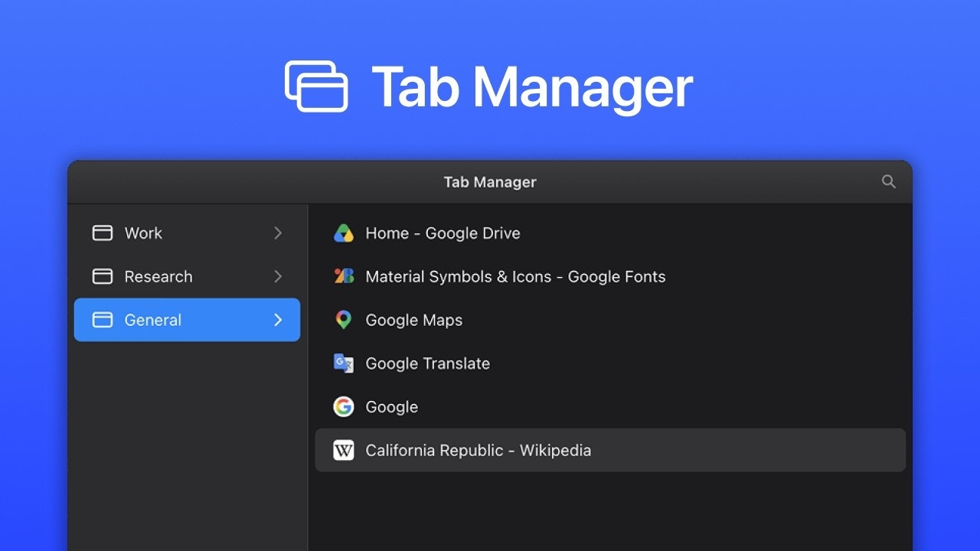Click the Work window icon
This screenshot has height=551, width=980.
coord(103,233)
